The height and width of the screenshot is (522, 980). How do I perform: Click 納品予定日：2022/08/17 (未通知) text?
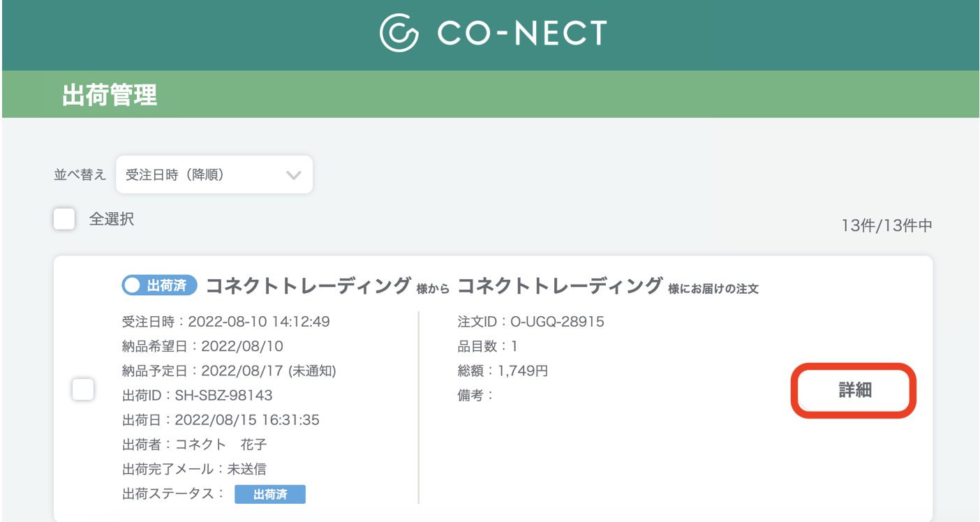coord(230,371)
